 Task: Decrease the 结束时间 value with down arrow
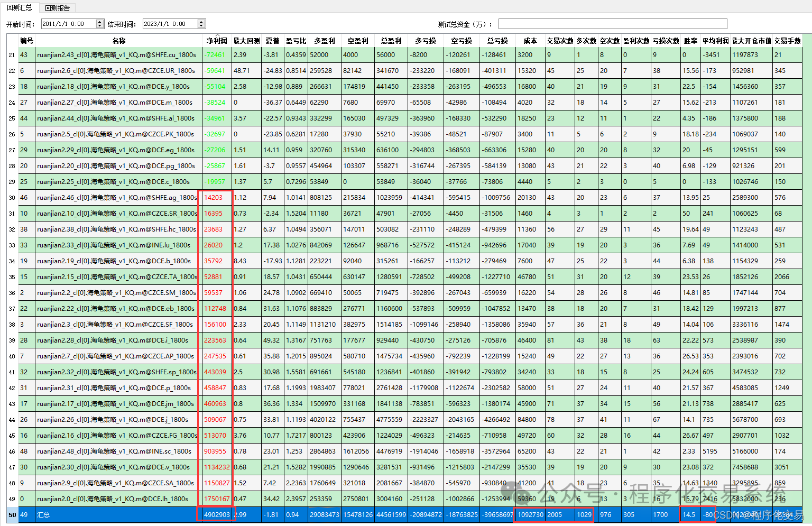pos(201,26)
